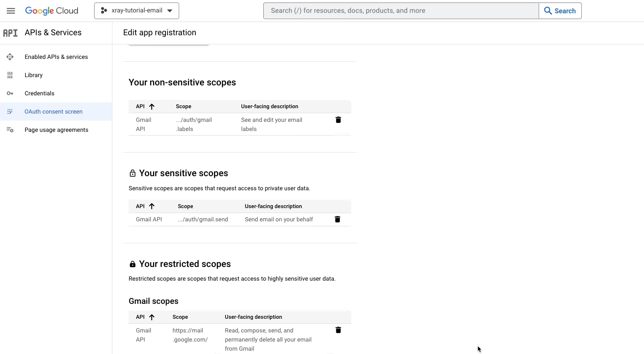Open Enabled APIs & services page

[56, 57]
